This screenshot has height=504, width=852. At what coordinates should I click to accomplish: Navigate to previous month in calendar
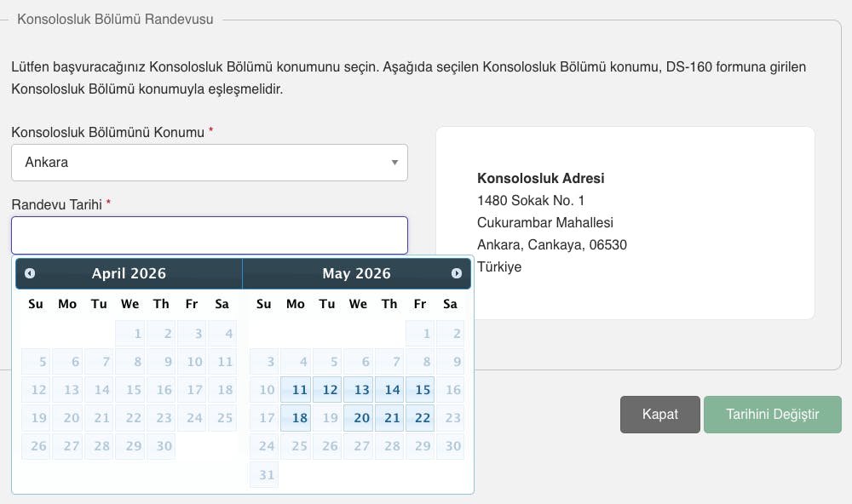30,273
